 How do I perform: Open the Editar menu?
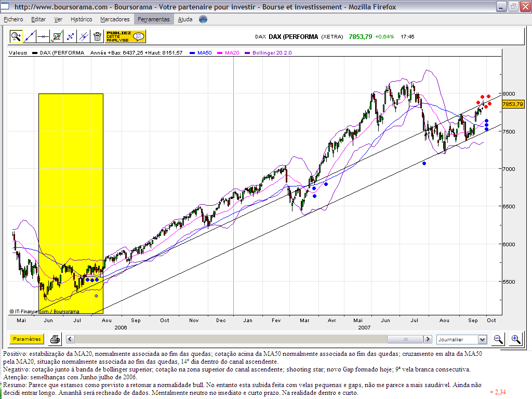(x=38, y=19)
